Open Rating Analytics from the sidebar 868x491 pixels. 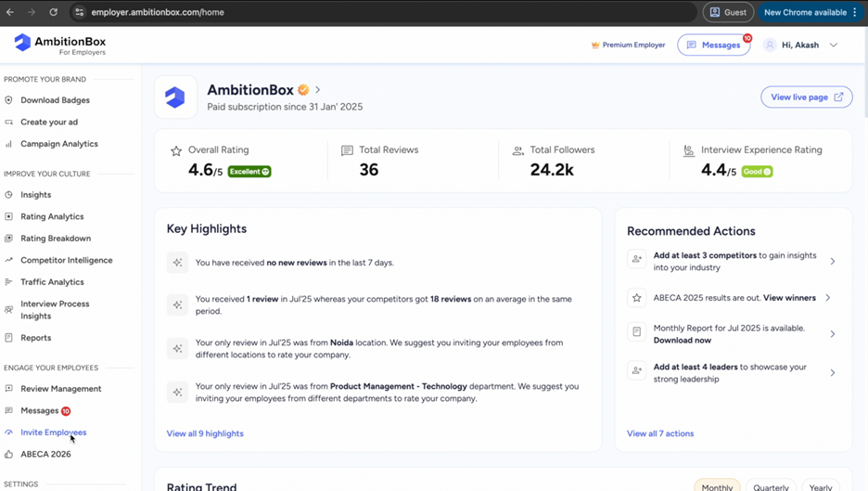pos(52,216)
